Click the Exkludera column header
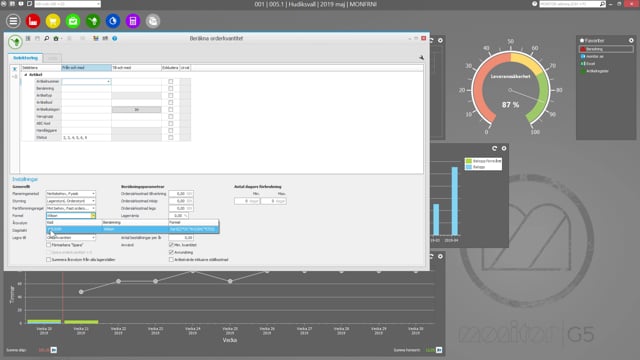The height and width of the screenshot is (360, 640). pyautogui.click(x=171, y=68)
